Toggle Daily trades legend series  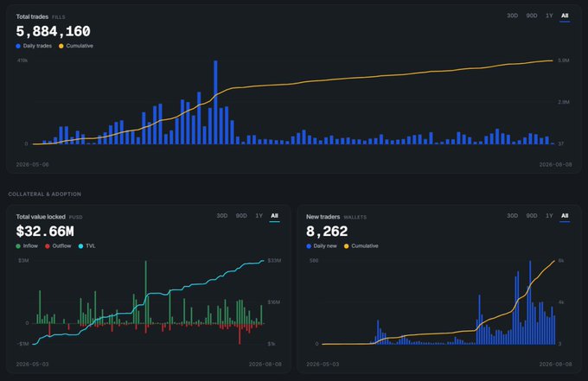point(34,46)
